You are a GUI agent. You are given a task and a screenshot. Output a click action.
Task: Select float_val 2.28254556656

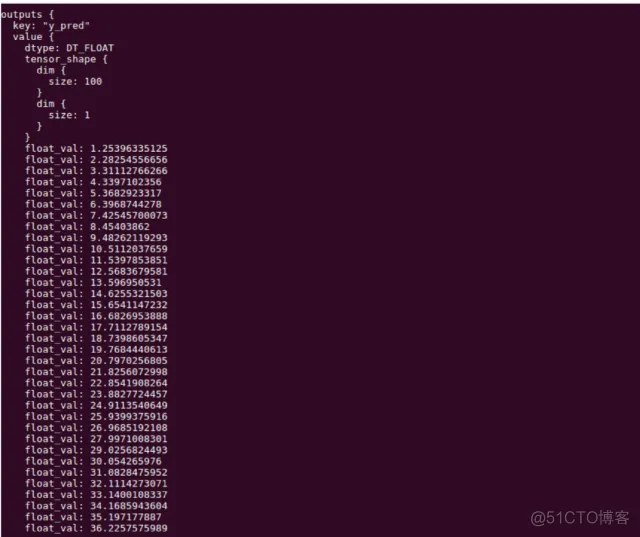96,160
